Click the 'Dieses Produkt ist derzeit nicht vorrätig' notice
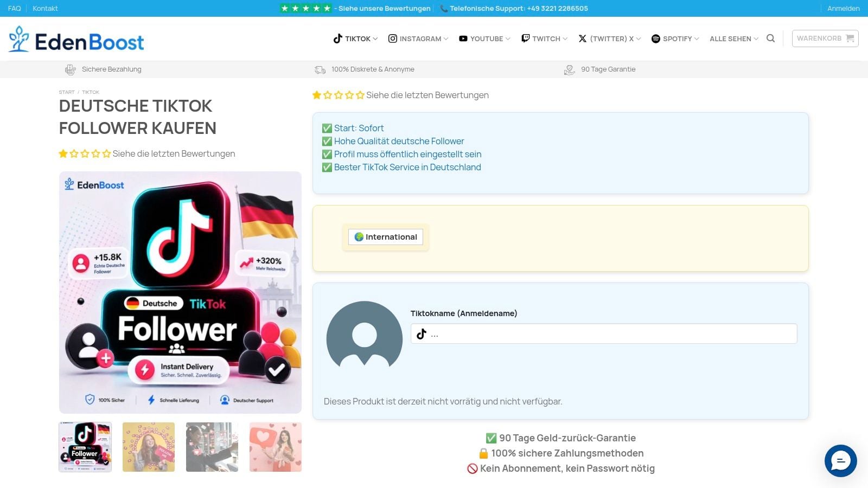 (443, 401)
